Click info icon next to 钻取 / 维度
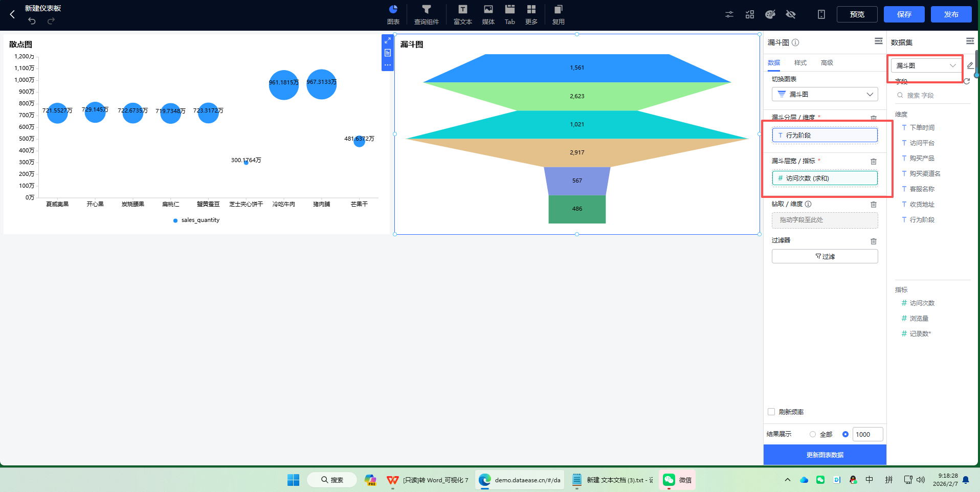The image size is (980, 492). [x=808, y=204]
